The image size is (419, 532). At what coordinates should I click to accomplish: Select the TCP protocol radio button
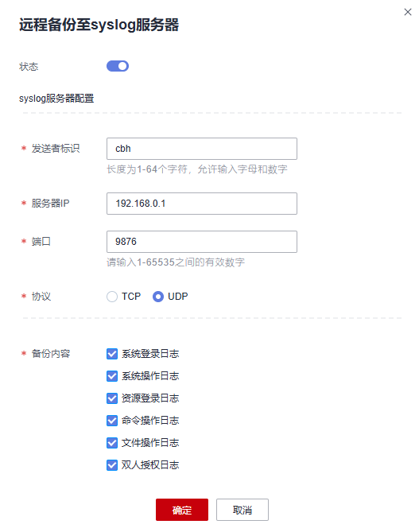(x=112, y=297)
